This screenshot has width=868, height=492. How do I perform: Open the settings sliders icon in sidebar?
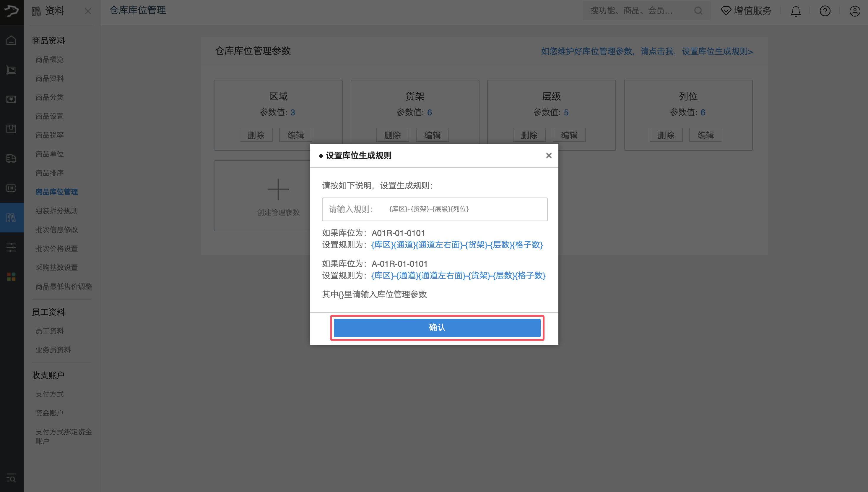click(11, 247)
